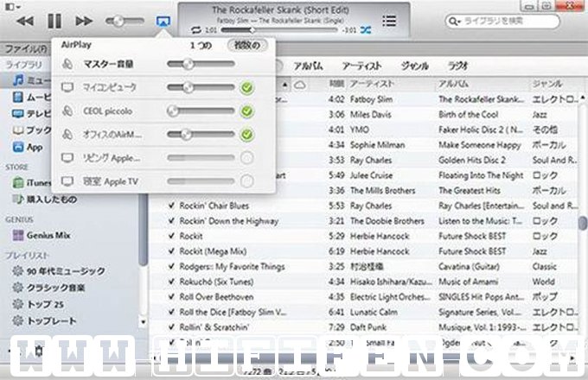Switch to the アーティスト tab
The image size is (588, 380).
361,66
